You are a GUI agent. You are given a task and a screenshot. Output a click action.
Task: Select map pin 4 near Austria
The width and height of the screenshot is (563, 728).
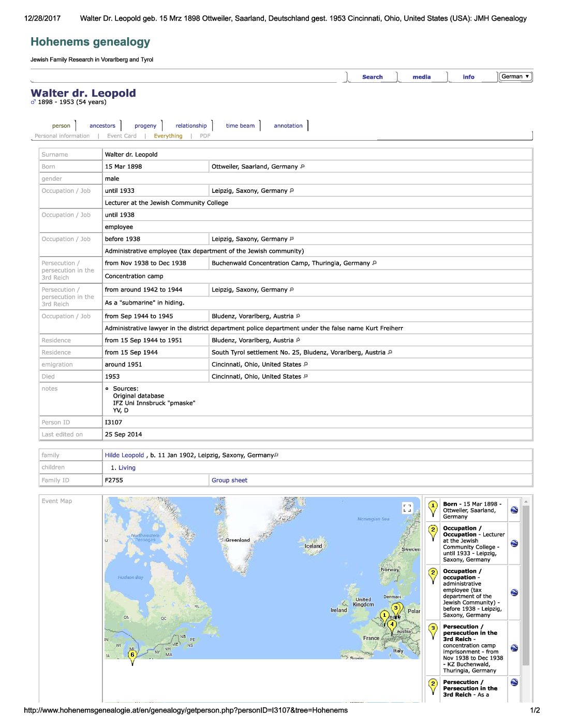point(392,626)
